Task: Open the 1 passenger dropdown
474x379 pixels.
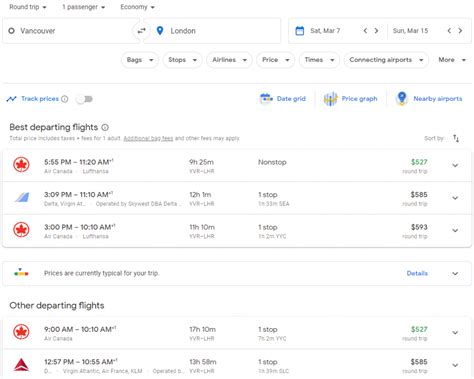Action: pos(83,7)
